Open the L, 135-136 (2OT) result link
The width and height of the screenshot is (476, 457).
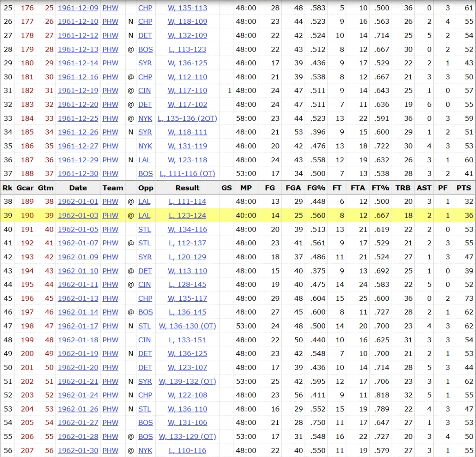click(x=187, y=118)
